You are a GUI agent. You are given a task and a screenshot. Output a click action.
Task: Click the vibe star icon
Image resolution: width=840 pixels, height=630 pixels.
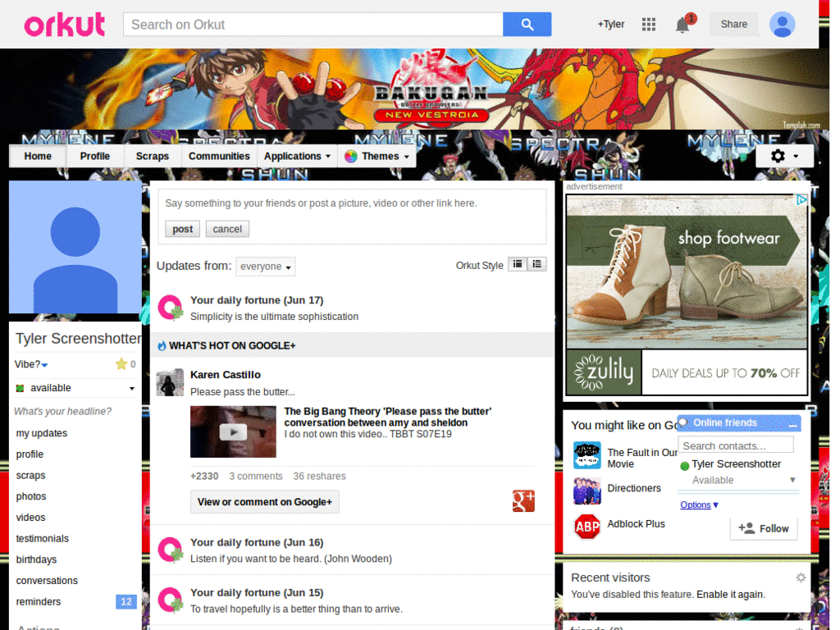(121, 364)
